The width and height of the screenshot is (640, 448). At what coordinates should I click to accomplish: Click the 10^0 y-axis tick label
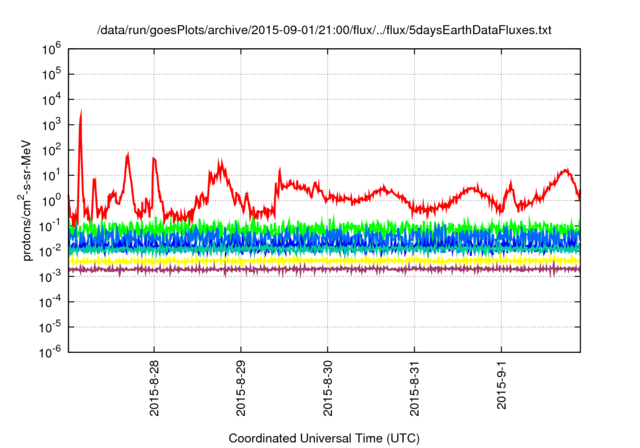(51, 200)
